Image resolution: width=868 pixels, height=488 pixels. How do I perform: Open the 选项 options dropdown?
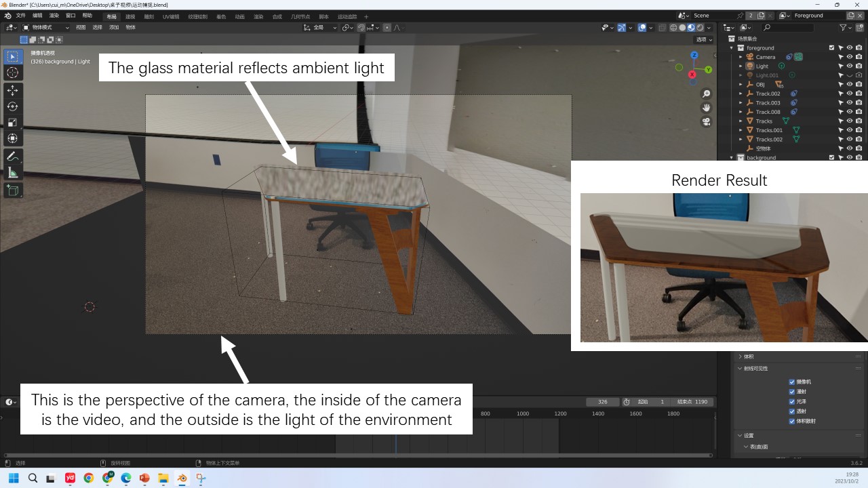pyautogui.click(x=704, y=39)
